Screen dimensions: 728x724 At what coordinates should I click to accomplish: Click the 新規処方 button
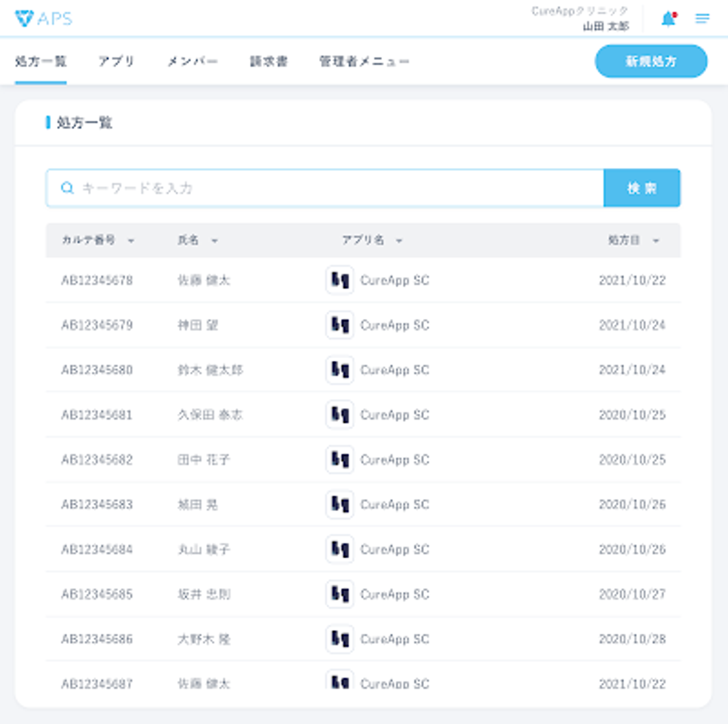click(651, 61)
